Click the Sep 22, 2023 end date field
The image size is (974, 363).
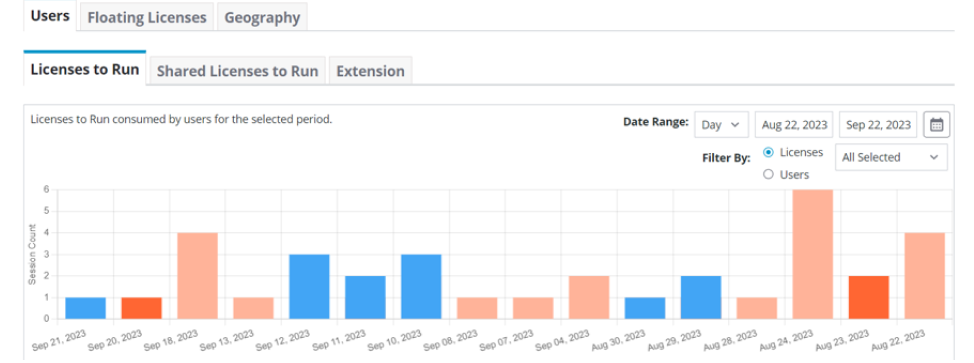pyautogui.click(x=878, y=124)
